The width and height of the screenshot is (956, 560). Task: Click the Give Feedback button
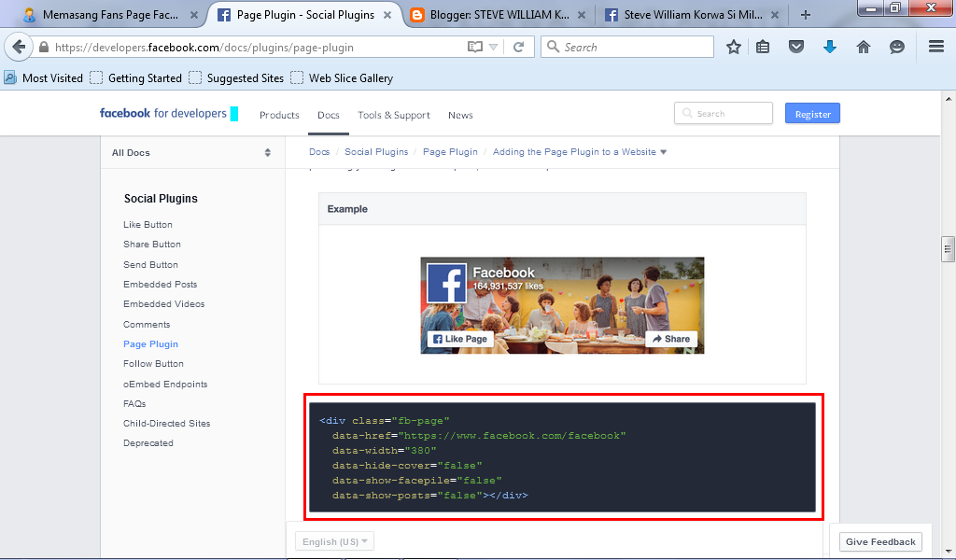pyautogui.click(x=880, y=541)
